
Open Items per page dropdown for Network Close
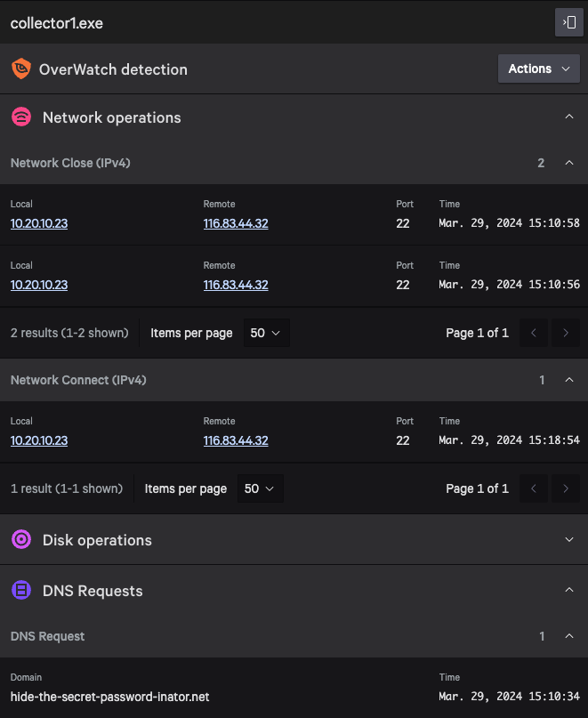pyautogui.click(x=266, y=333)
